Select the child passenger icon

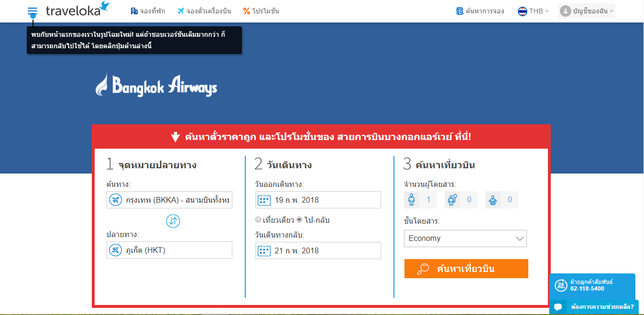tap(452, 200)
